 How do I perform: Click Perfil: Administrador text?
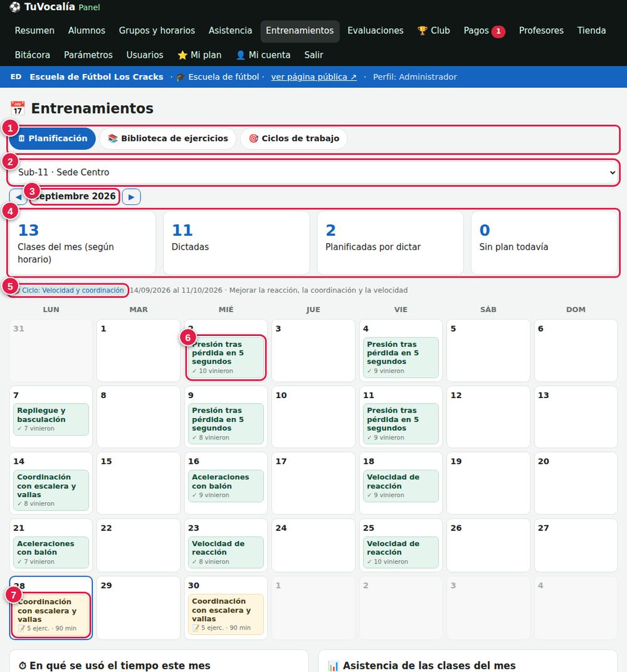[x=415, y=76]
